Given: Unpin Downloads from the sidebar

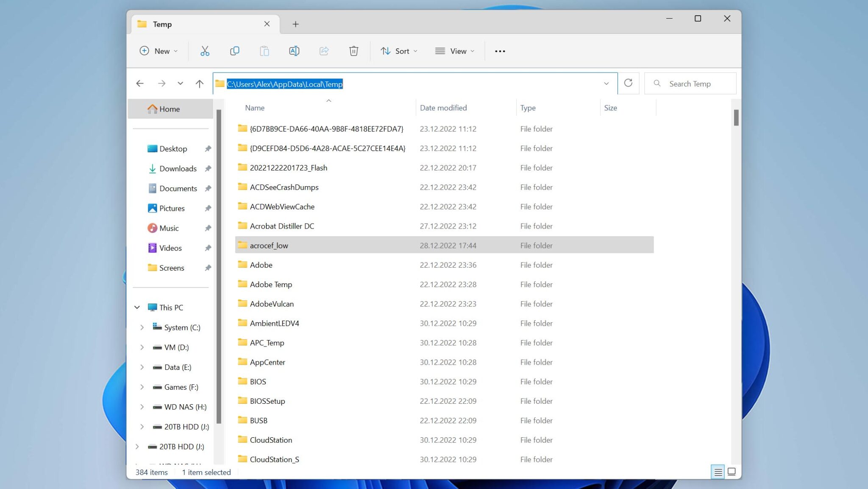Looking at the screenshot, I should [x=208, y=168].
